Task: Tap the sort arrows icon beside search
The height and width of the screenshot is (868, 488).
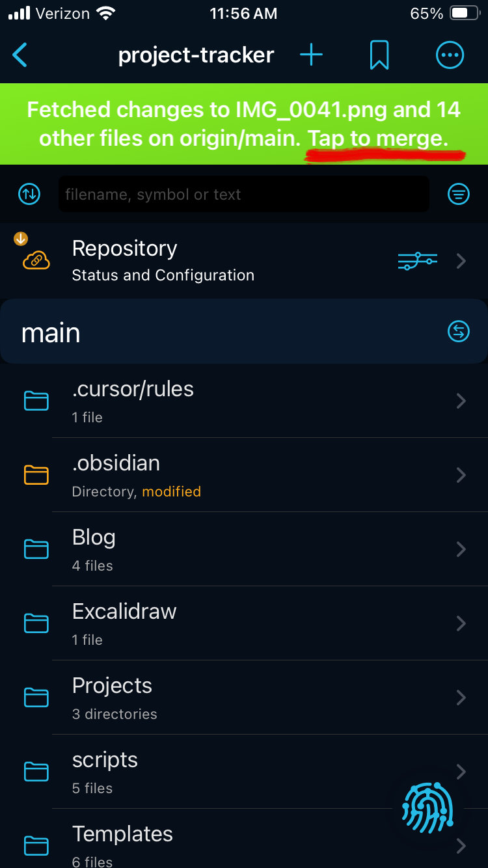Action: tap(29, 194)
